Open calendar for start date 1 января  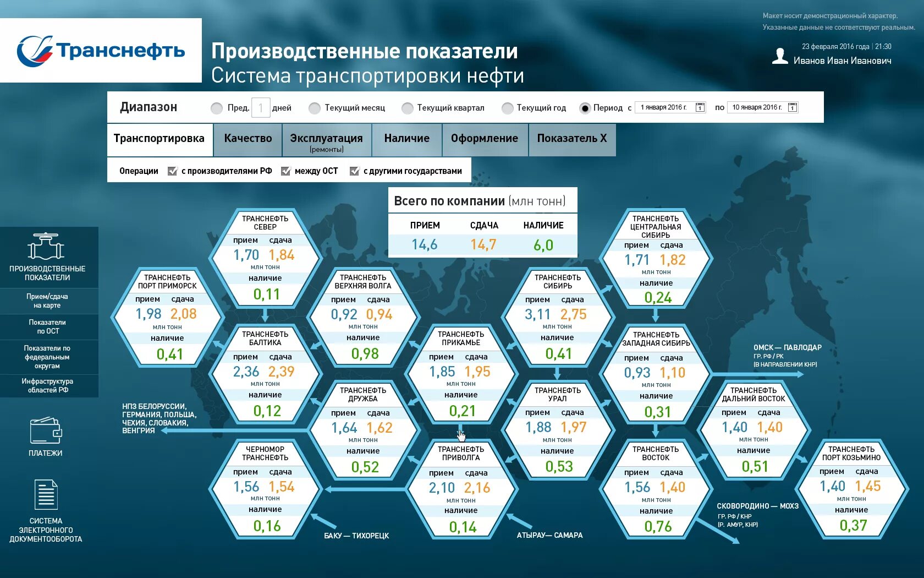tap(700, 107)
